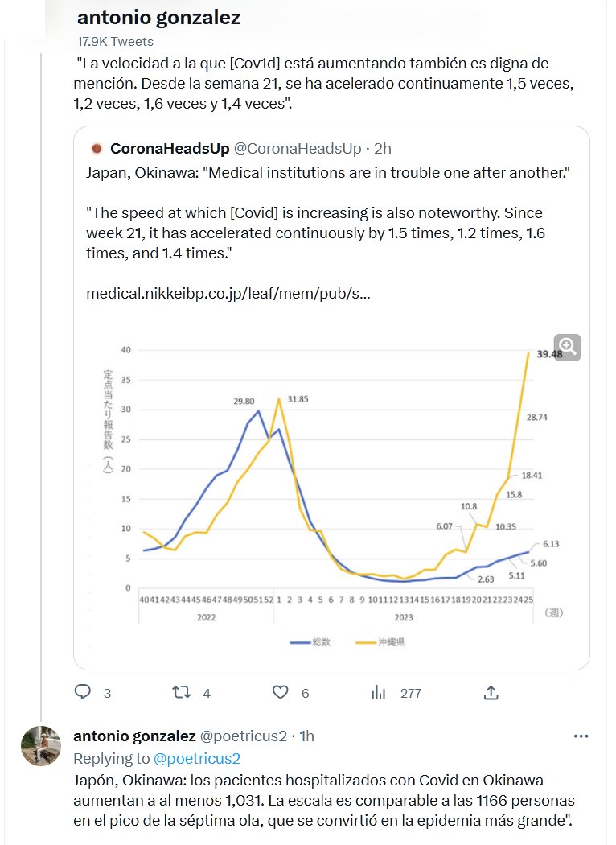Click the antonio gonzalez header title
Viewport: 616px width, 845px height.
pos(158,18)
